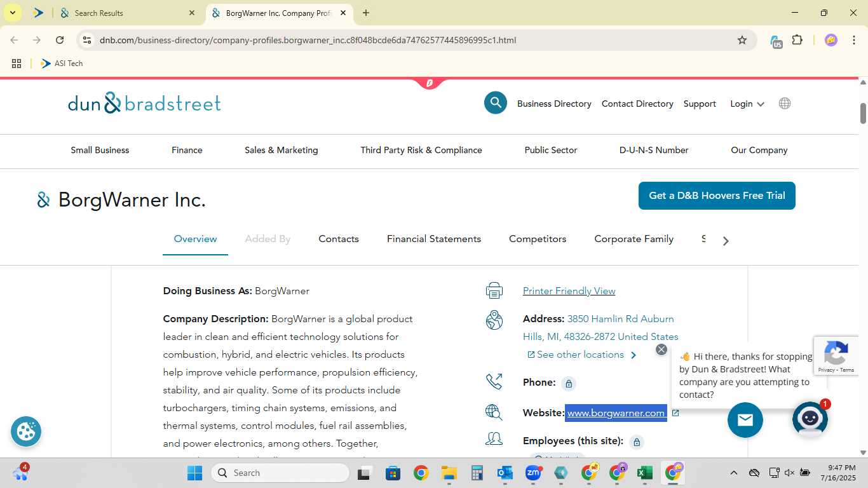Click the page vertical scrollbar thumb
This screenshot has width=868, height=488.
(863, 113)
